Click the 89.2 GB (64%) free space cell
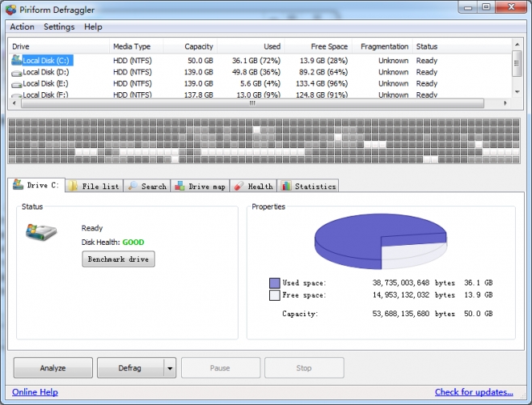 click(323, 72)
